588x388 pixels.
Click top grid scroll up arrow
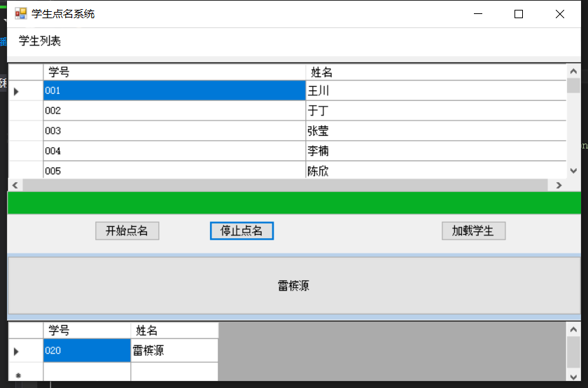pyautogui.click(x=573, y=71)
